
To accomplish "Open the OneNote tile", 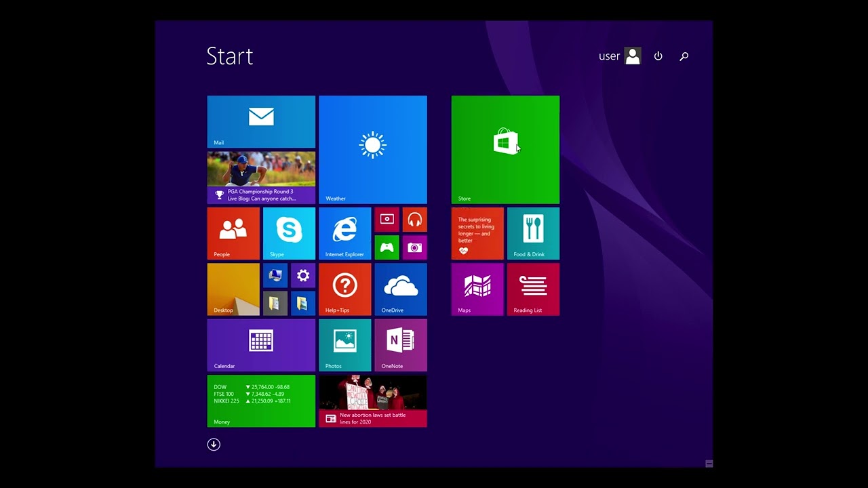I will click(x=401, y=345).
